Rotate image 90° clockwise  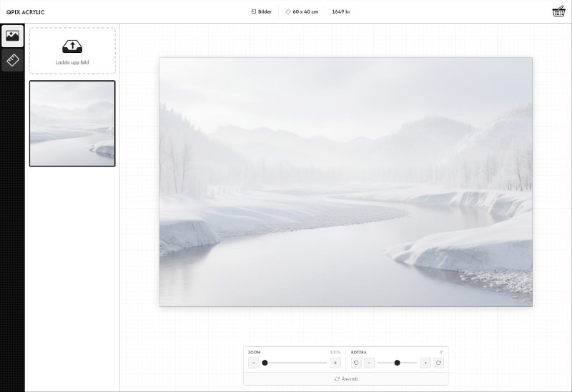438,363
